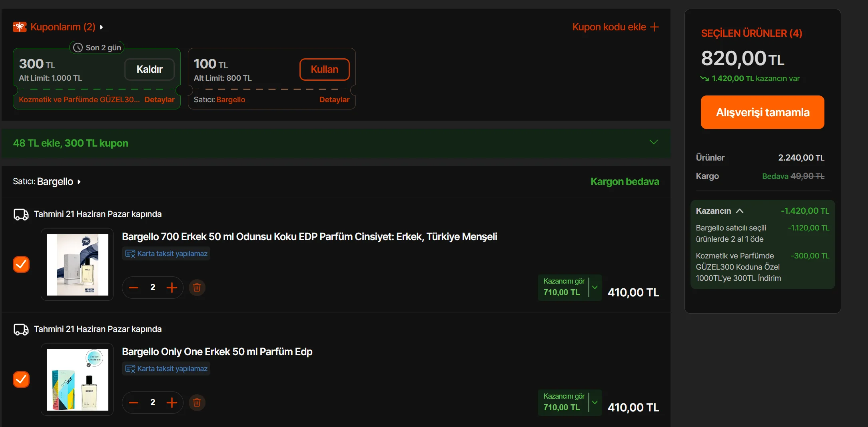Expand Kazancını gör dropdown for Bargello 700
Viewport: 868px width, 427px height.
[x=595, y=287]
